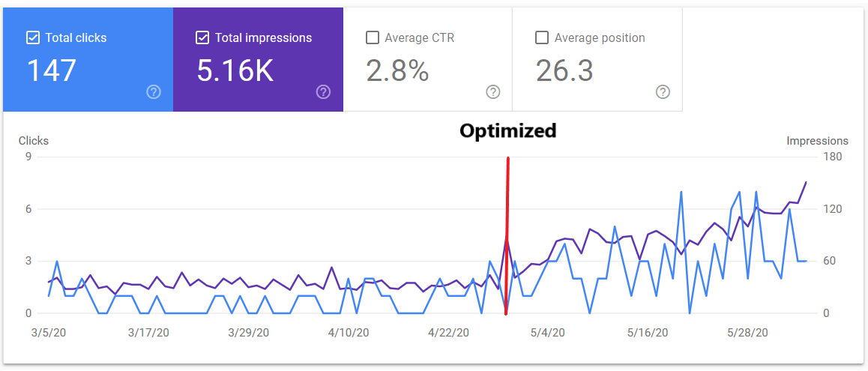
Task: Click the red Optimized marker line
Action: (x=507, y=225)
